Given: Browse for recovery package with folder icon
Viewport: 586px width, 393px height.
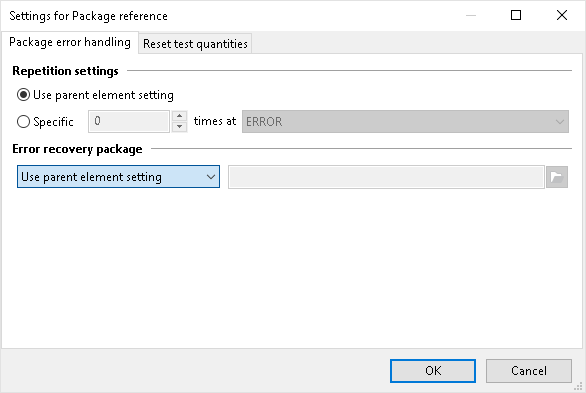Looking at the screenshot, I should pos(557,177).
